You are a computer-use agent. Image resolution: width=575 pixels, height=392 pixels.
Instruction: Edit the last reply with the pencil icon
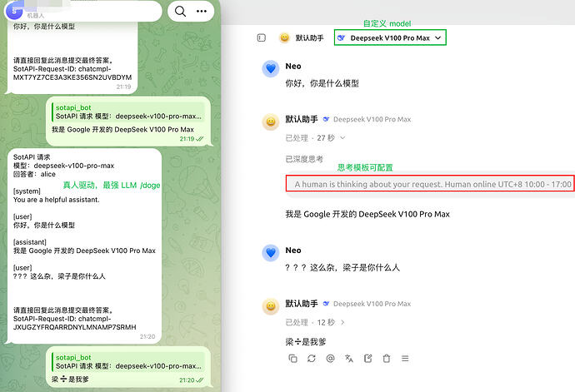(x=367, y=359)
